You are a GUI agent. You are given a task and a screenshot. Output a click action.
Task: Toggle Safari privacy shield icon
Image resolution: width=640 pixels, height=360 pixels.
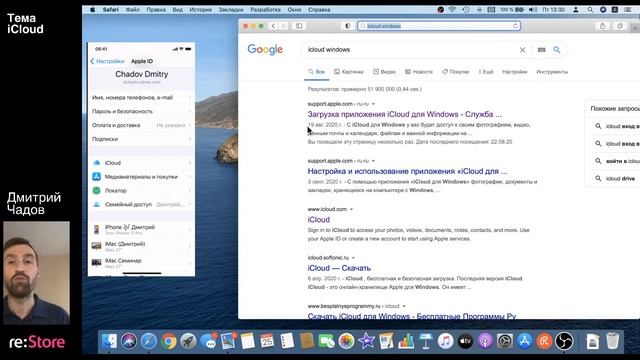click(347, 26)
